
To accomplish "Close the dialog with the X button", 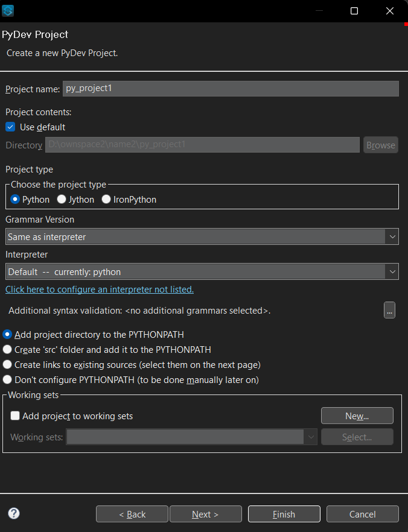I will (389, 11).
